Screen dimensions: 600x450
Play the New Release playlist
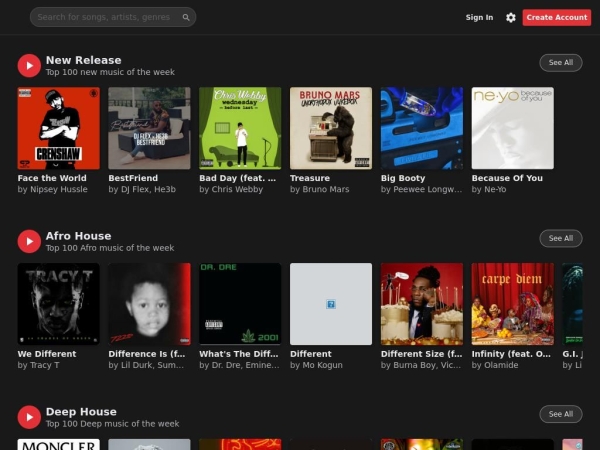29,65
